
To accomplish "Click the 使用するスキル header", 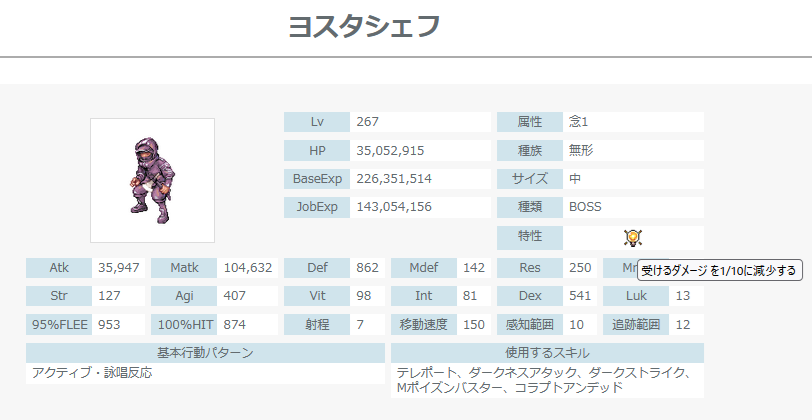I will (547, 353).
